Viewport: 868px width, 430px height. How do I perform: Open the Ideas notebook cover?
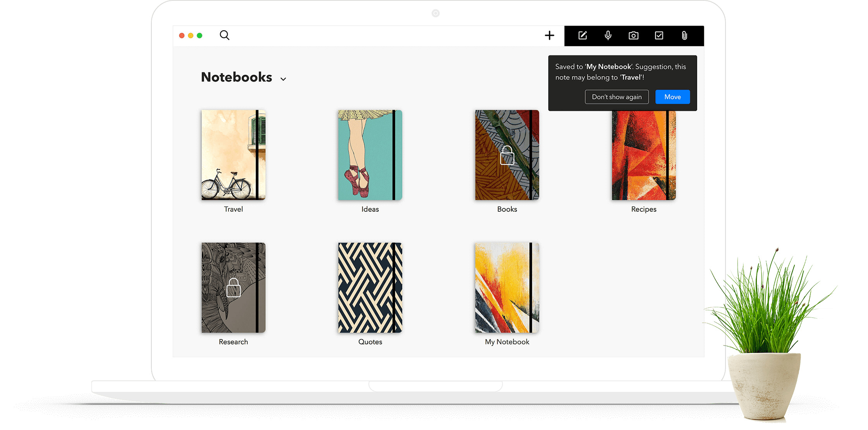370,155
